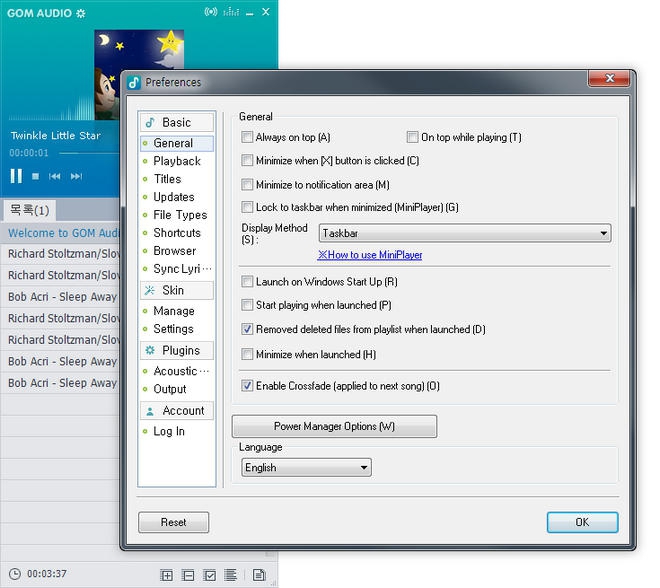
Task: Select last Bob Acri - Sleep Away entry
Action: 60,383
